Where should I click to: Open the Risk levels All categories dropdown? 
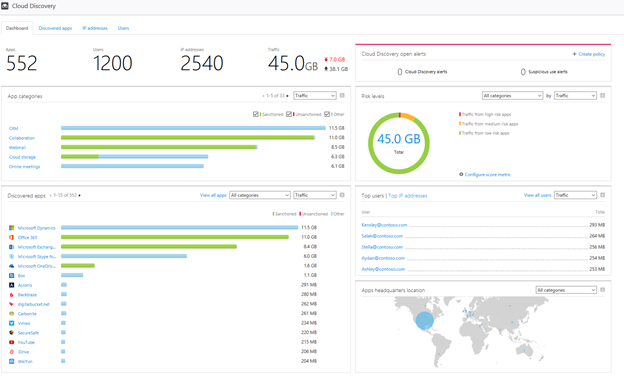(x=512, y=96)
